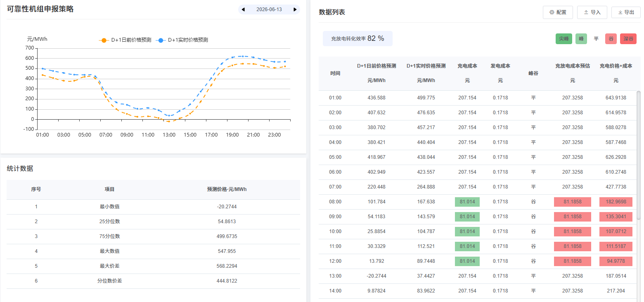Select the pink 谷 color tag
Image resolution: width=644 pixels, height=302 pixels.
[611, 39]
